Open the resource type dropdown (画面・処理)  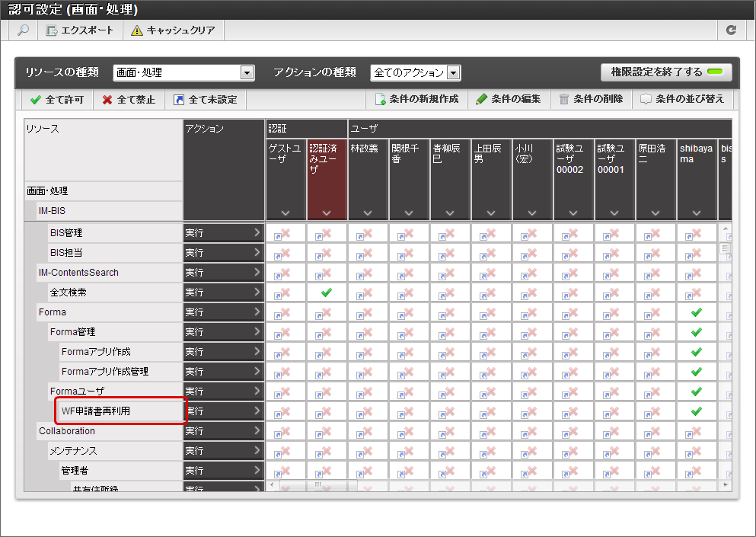click(x=183, y=72)
